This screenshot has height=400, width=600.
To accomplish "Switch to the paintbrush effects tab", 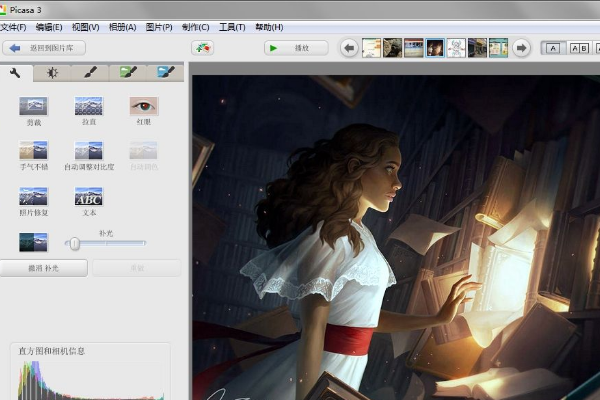I will tap(90, 73).
